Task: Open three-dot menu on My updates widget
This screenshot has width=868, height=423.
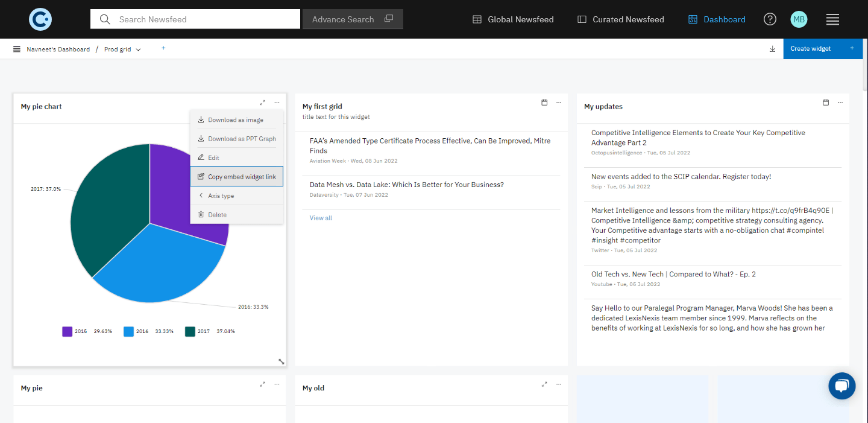Action: (840, 103)
